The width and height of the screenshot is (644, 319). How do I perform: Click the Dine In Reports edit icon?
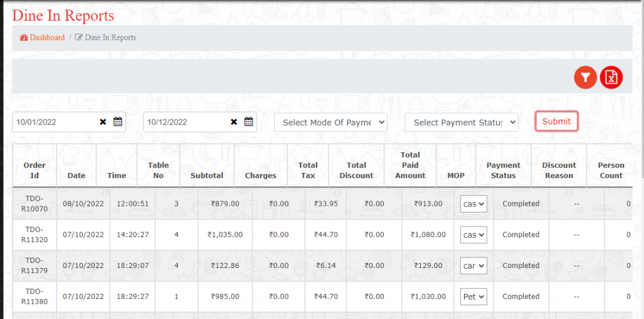[79, 38]
